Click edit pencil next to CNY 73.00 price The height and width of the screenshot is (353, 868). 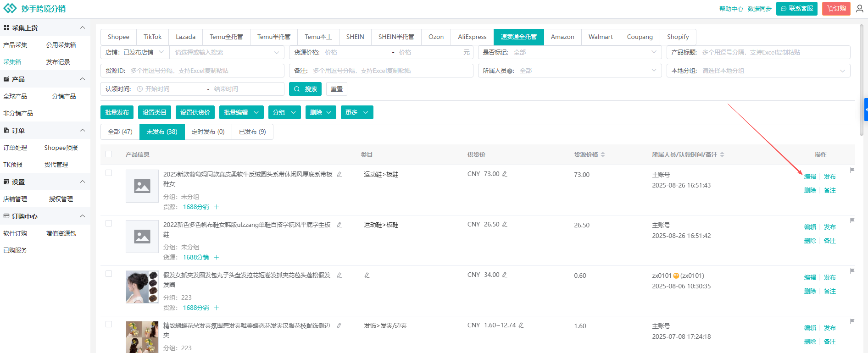[x=505, y=174]
